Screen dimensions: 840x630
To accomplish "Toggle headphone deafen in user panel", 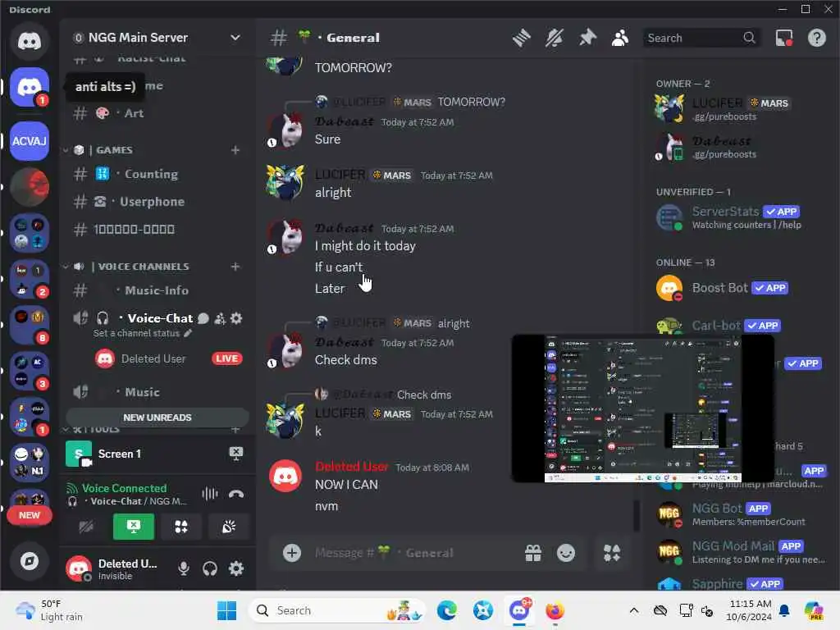I will (210, 569).
